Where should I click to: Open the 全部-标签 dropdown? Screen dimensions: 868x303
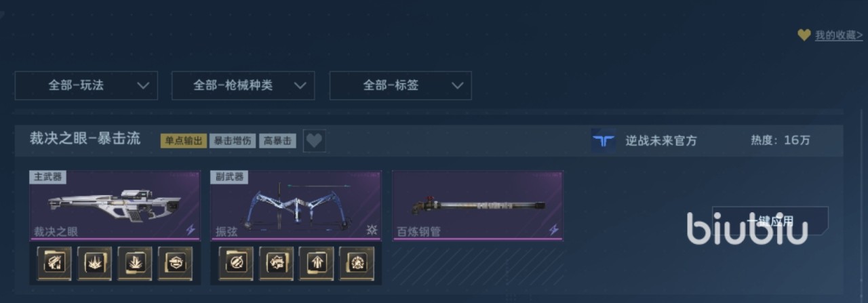[400, 85]
